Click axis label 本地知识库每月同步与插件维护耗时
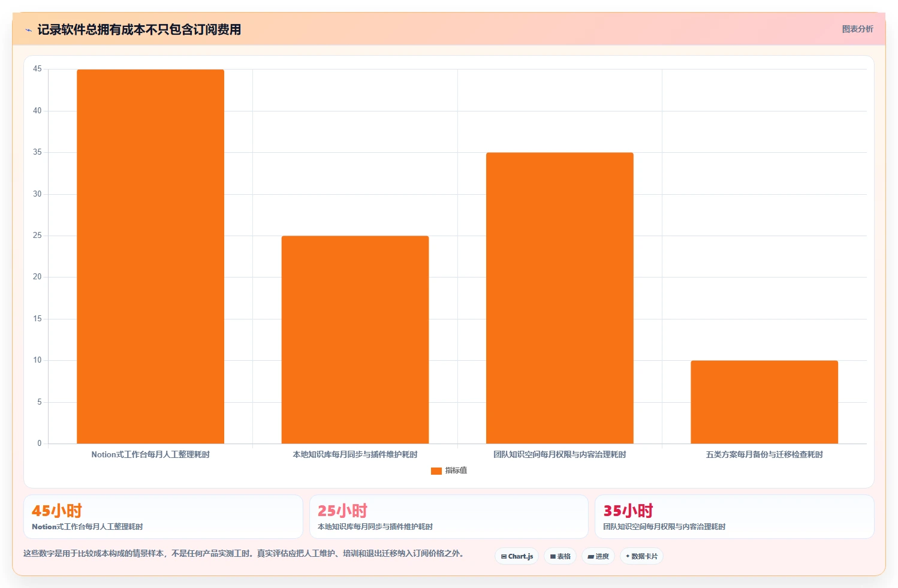Screen dimensions: 898x588 (x=355, y=454)
